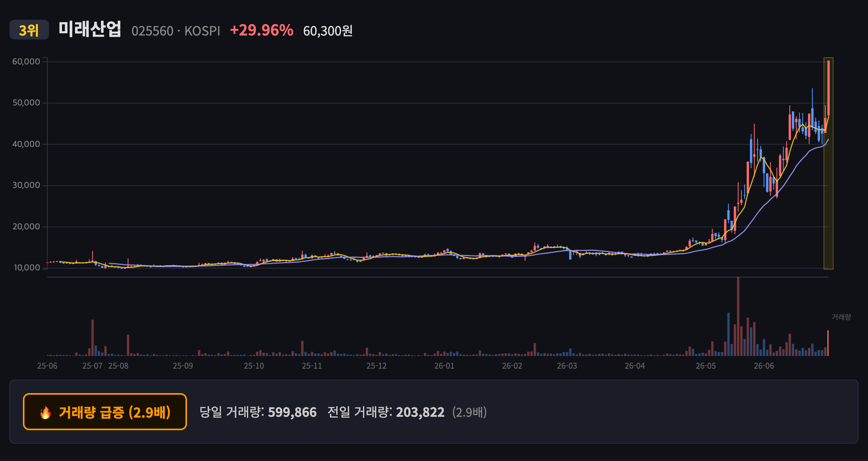Click the 26-05 date axis label
868x461 pixels.
tap(706, 366)
